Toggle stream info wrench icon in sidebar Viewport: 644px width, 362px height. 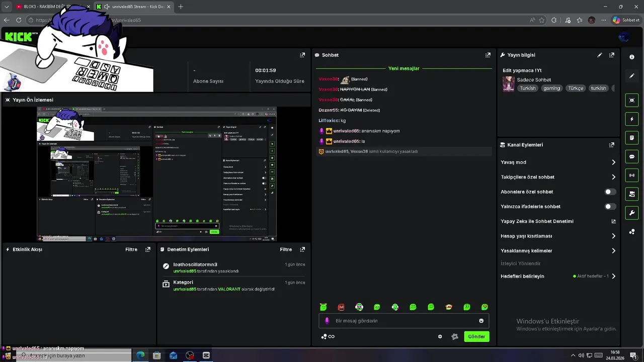coord(632,213)
